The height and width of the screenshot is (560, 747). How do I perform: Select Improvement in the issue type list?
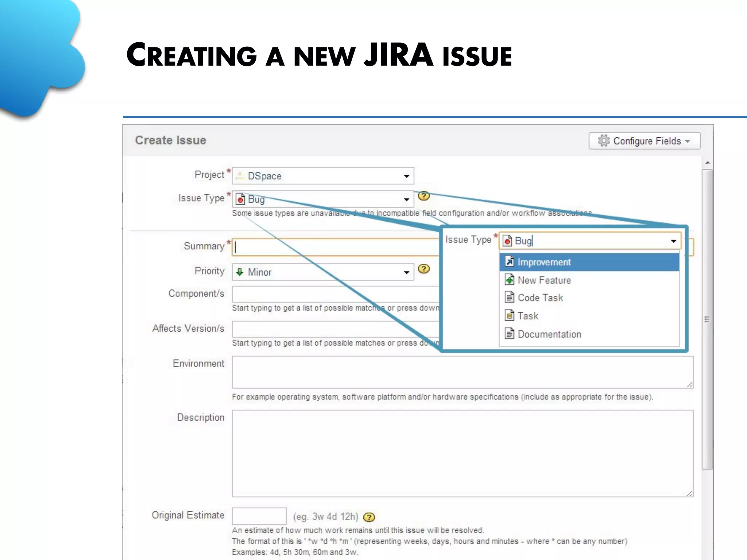coord(589,262)
